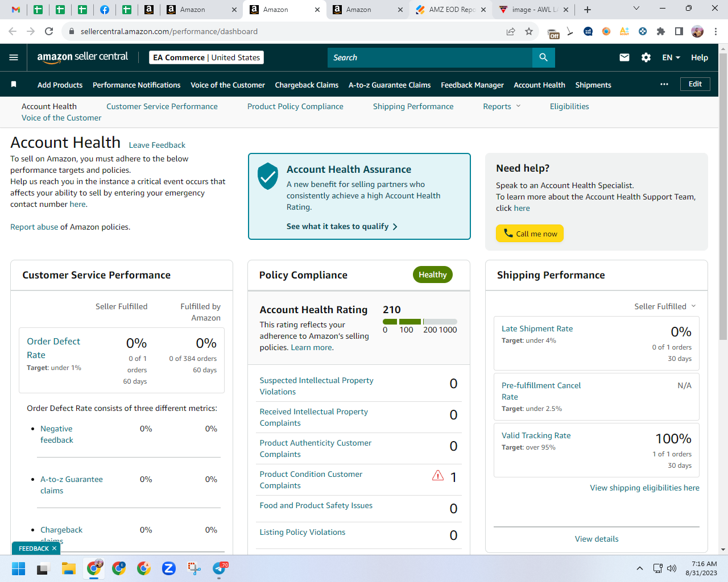
Task: Open the Settings gear icon
Action: (x=646, y=57)
